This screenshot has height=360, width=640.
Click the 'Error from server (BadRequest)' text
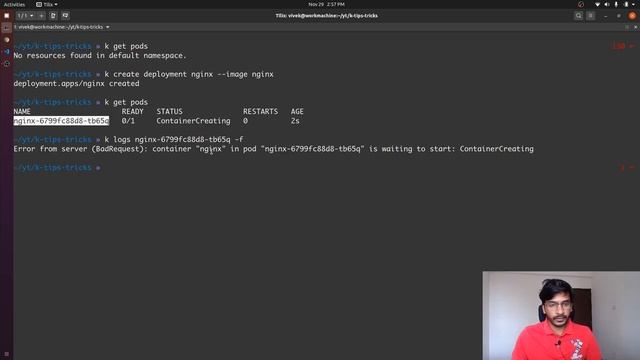coord(80,149)
